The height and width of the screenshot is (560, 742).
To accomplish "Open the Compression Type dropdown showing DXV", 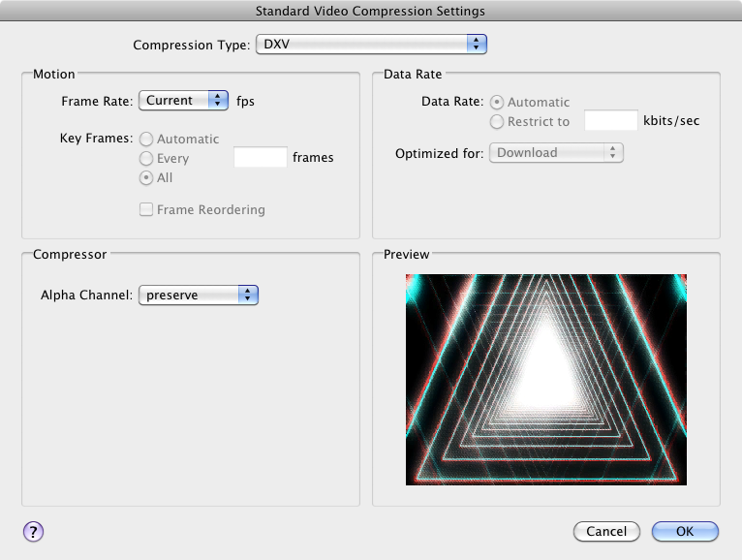I will [x=371, y=44].
